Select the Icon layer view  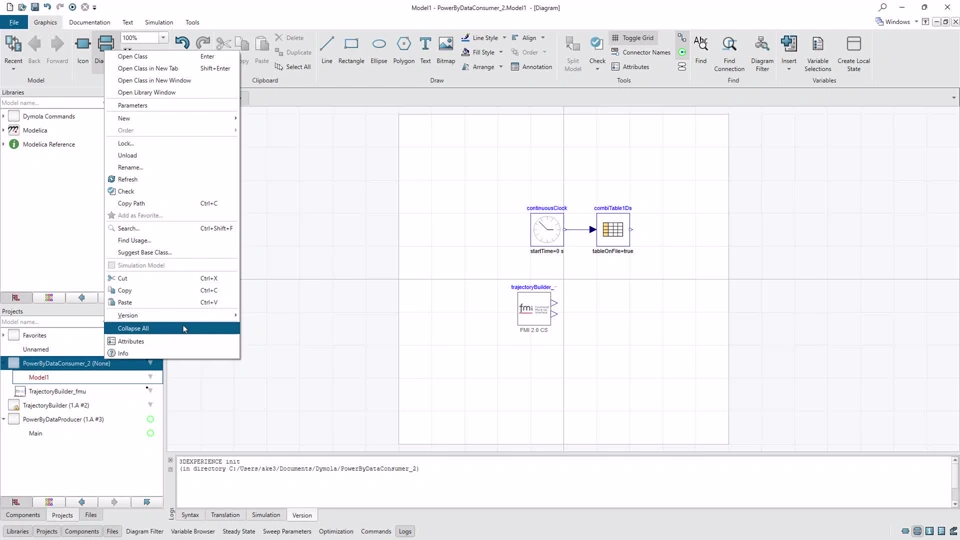(x=83, y=44)
